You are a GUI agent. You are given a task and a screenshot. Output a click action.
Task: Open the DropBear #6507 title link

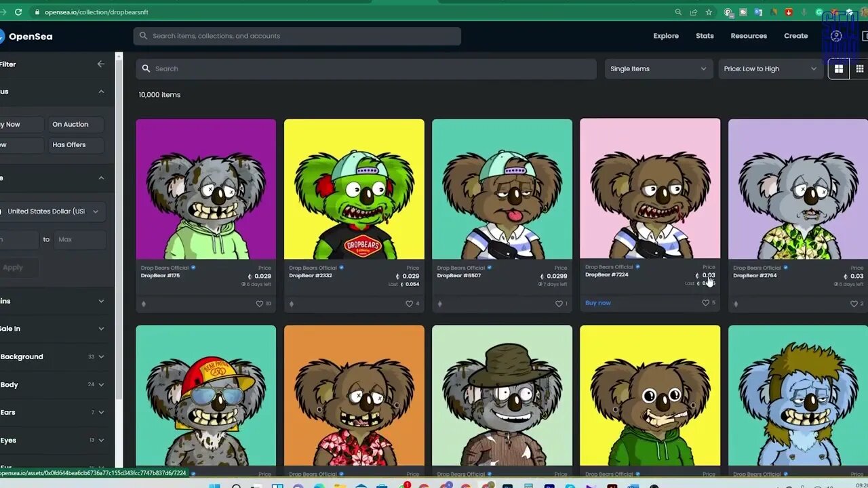(x=459, y=276)
